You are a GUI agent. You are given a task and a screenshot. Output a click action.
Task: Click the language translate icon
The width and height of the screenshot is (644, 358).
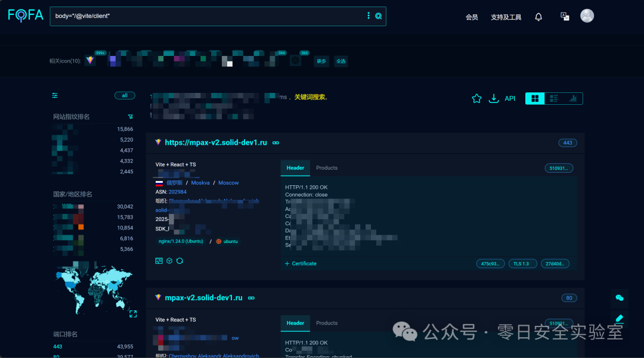click(565, 17)
